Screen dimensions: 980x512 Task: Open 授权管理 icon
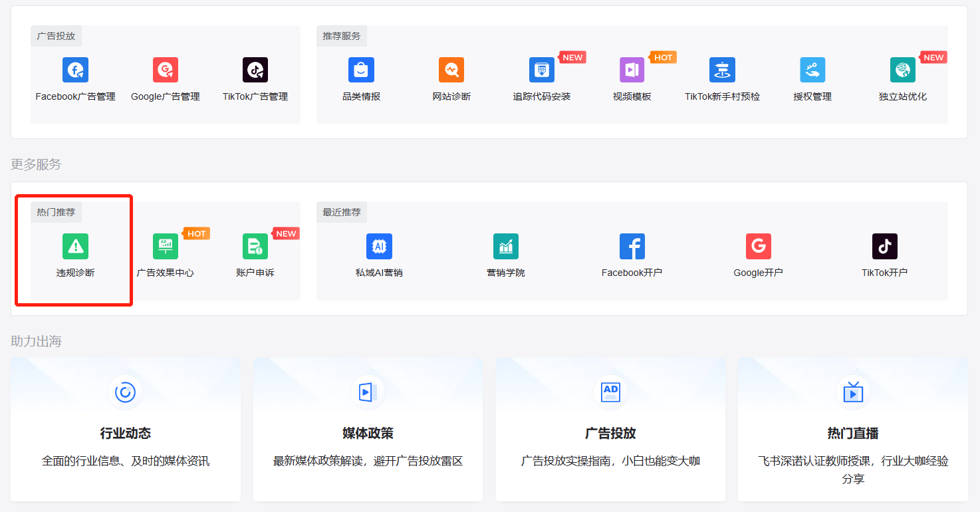(812, 70)
